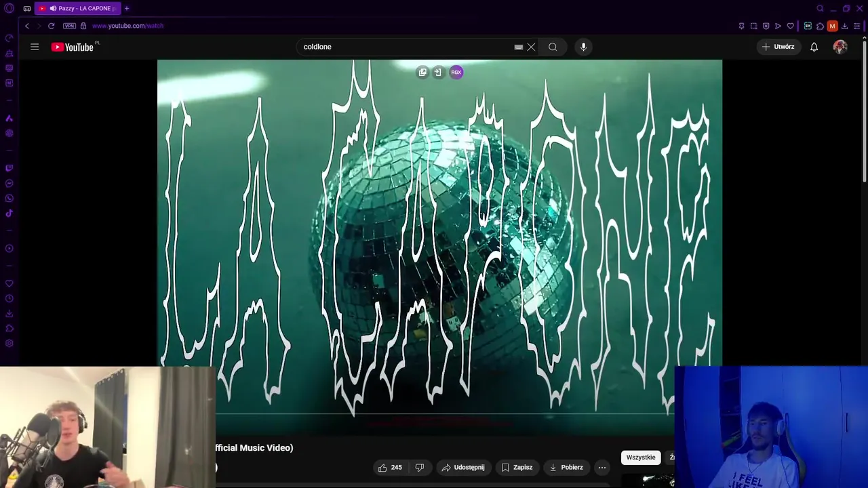
Task: Open history clock in the sidebar
Action: pos(9,299)
